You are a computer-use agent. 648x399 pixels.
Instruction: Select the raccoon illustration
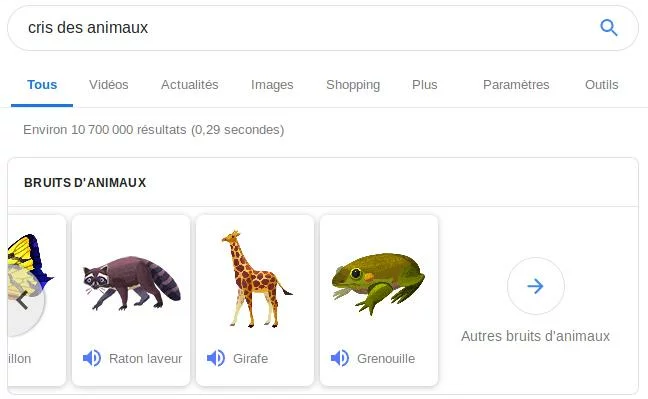[x=132, y=283]
